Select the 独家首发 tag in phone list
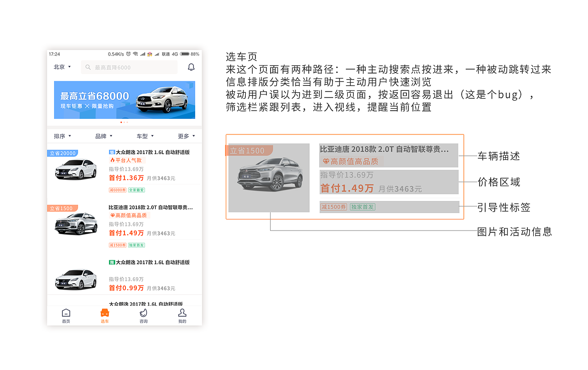 (x=136, y=245)
